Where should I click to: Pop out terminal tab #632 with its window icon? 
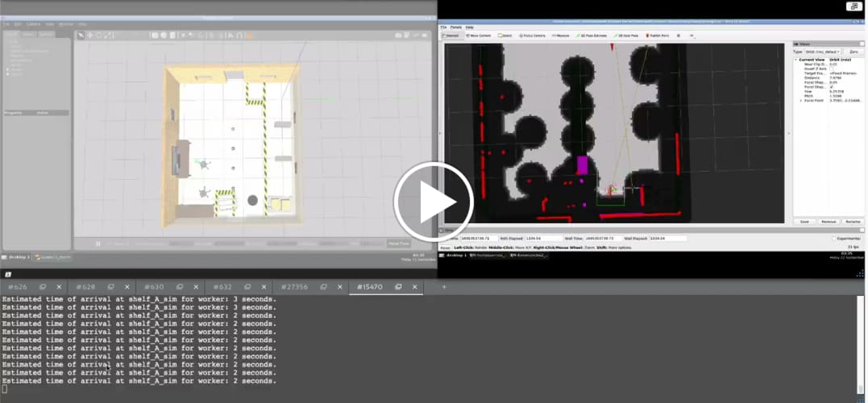(x=247, y=287)
